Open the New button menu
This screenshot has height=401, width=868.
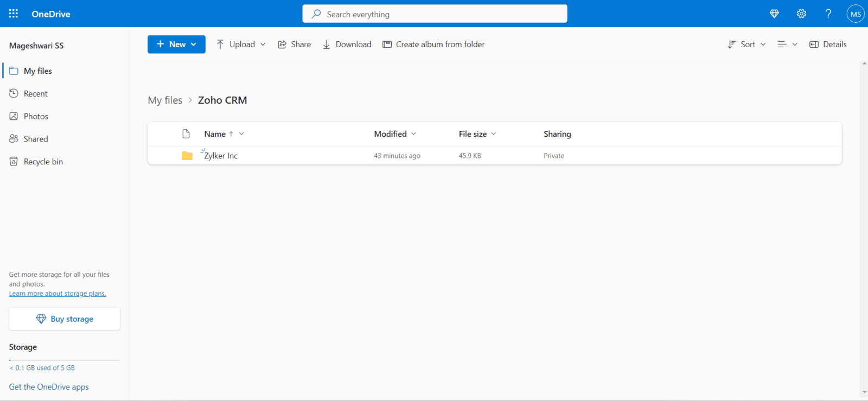(x=176, y=44)
